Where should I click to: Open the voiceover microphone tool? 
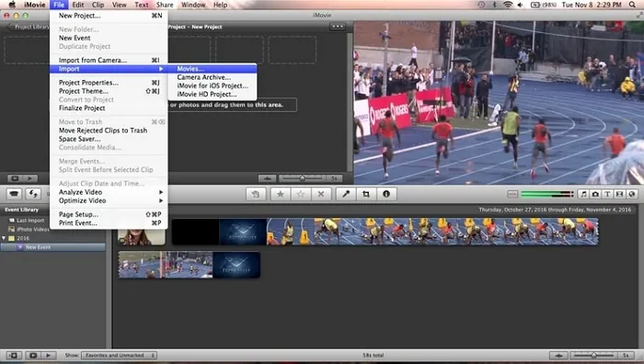346,194
